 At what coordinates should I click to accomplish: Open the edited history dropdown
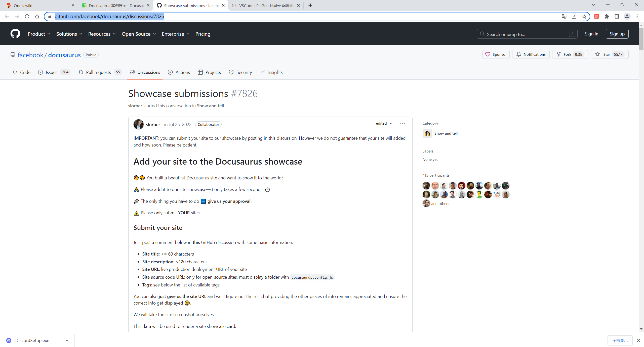(384, 123)
